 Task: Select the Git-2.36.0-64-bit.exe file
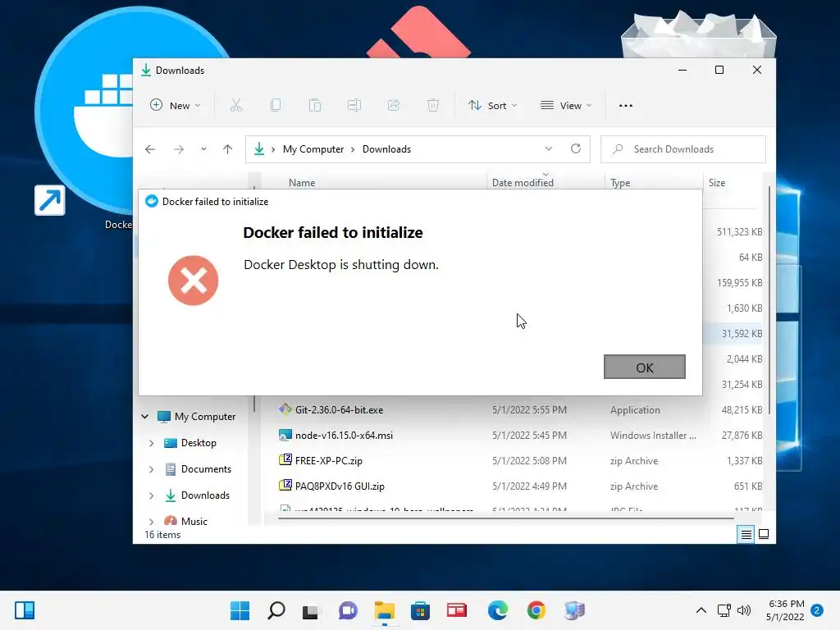pos(339,410)
